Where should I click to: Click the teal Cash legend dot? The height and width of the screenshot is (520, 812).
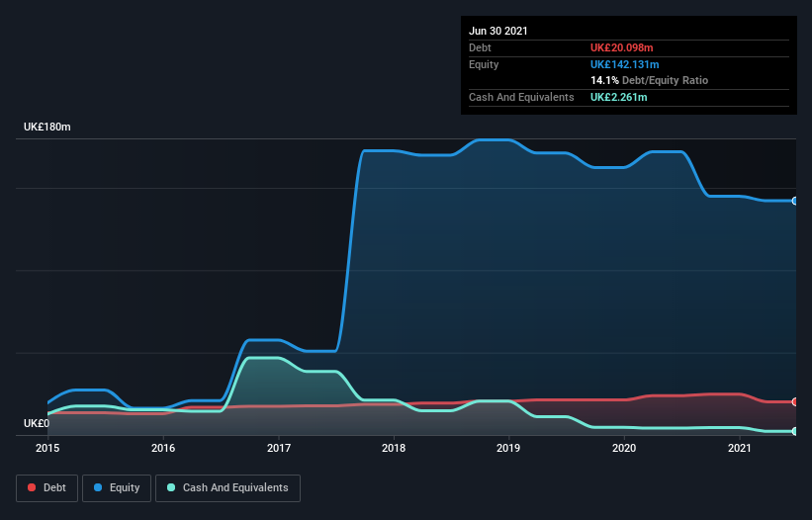click(x=171, y=487)
